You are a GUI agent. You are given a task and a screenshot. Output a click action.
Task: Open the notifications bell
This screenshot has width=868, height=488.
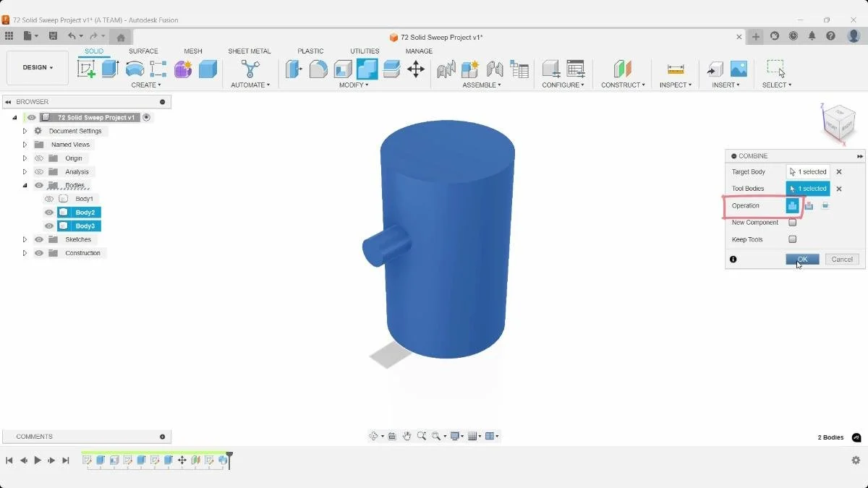click(812, 36)
